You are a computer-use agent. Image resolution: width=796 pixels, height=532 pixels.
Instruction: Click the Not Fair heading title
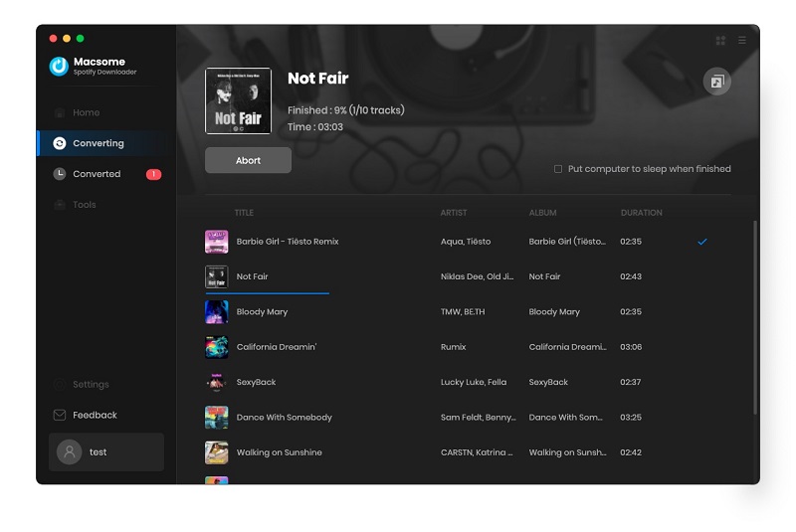point(317,79)
